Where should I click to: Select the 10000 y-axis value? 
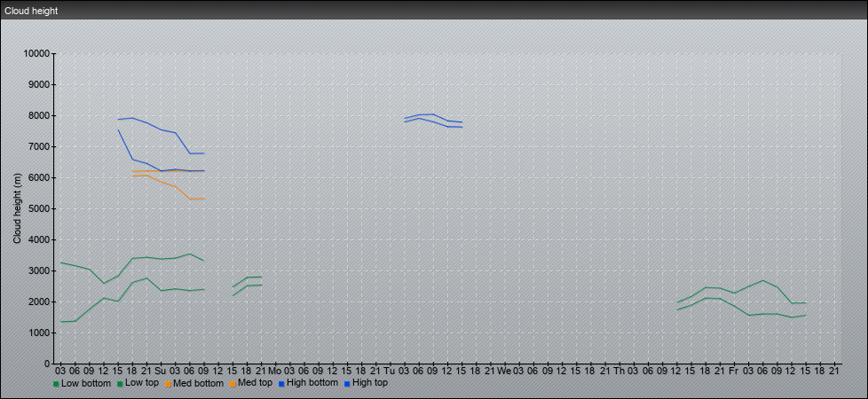coord(36,54)
